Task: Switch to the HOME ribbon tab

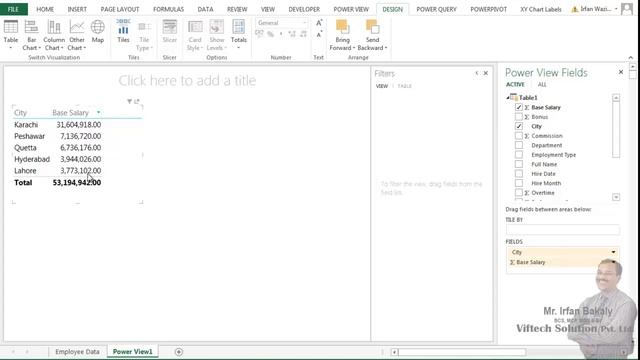Action: click(45, 9)
